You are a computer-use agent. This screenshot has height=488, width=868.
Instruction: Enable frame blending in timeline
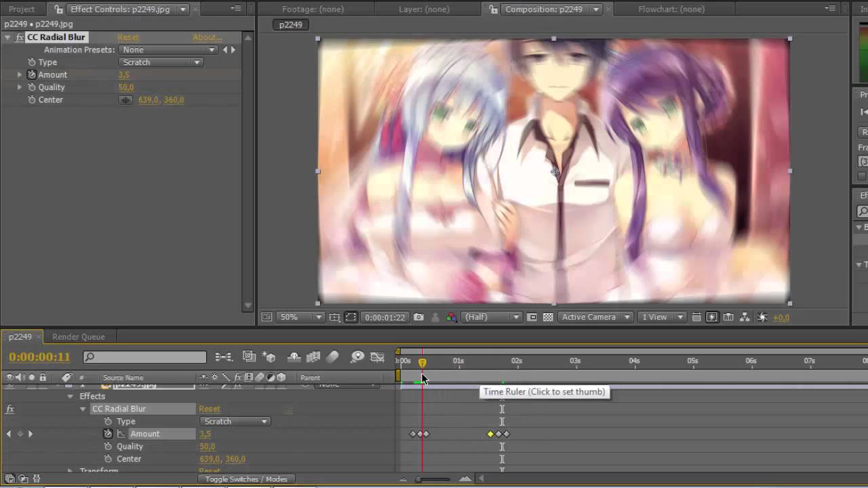point(313,357)
